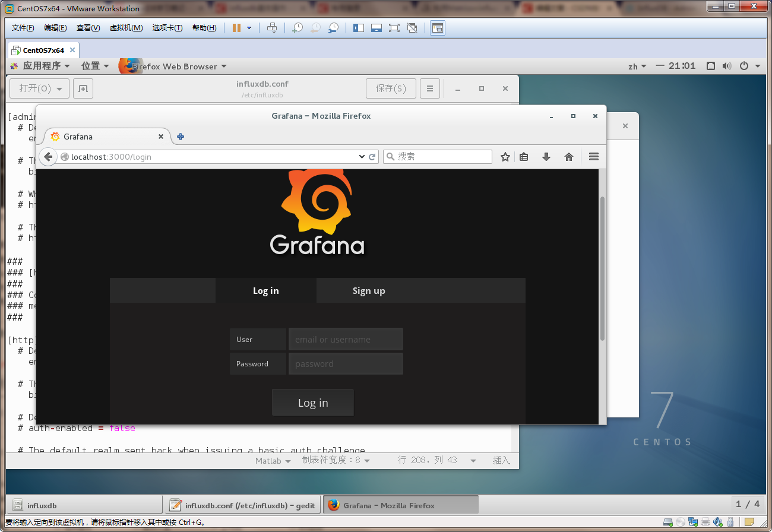The height and width of the screenshot is (532, 772).
Task: Click the power icon in GNOME bar
Action: (744, 66)
